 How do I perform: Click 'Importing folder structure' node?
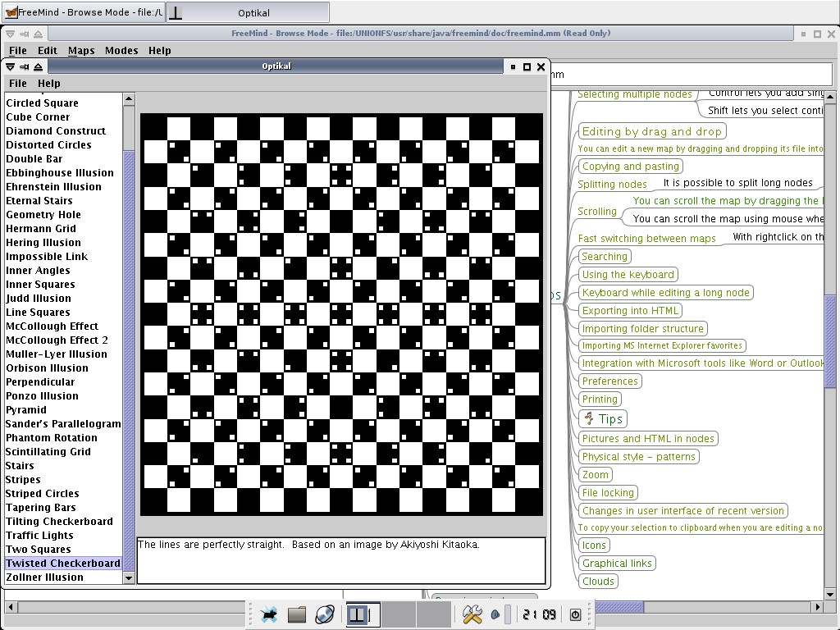click(x=643, y=328)
